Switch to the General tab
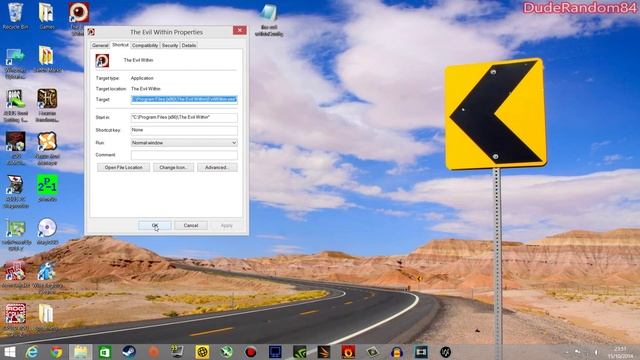Viewport: 640px width, 360px height. coord(100,45)
